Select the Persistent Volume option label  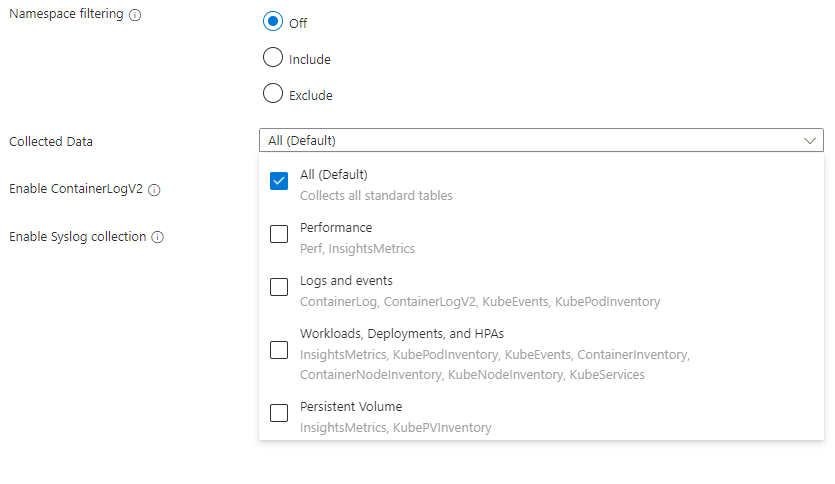[351, 407]
